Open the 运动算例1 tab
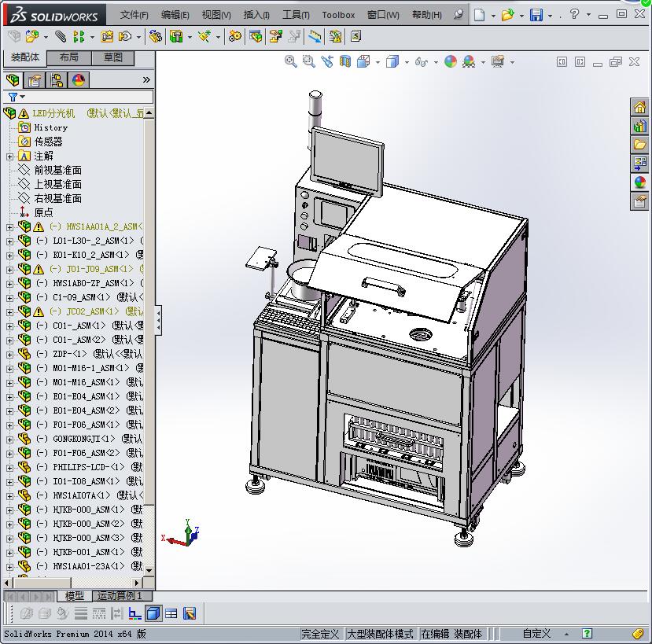 (x=120, y=596)
